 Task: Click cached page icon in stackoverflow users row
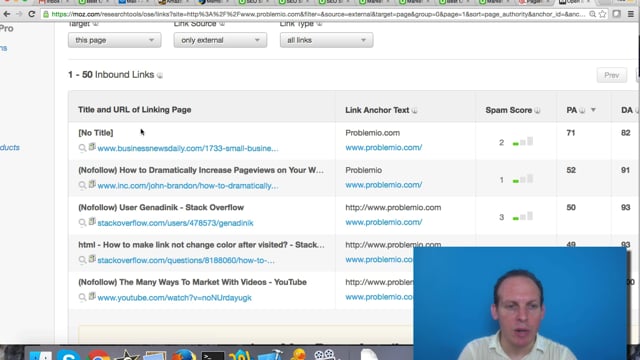point(92,222)
